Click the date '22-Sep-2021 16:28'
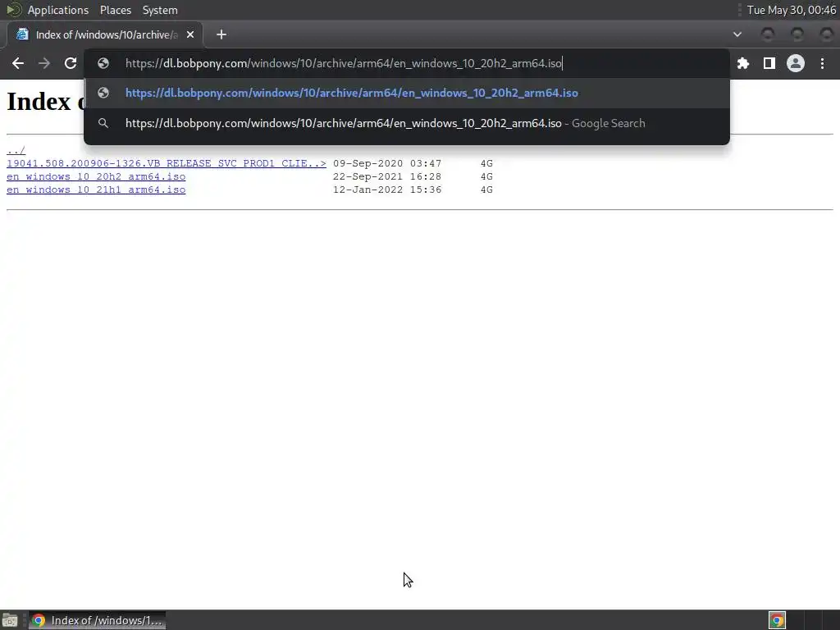This screenshot has height=630, width=840. [x=387, y=177]
